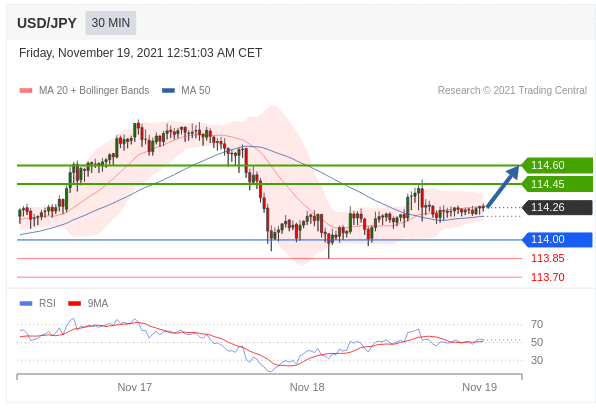The height and width of the screenshot is (408, 596).
Task: Select the 114.60 green resistance label
Action: point(557,165)
